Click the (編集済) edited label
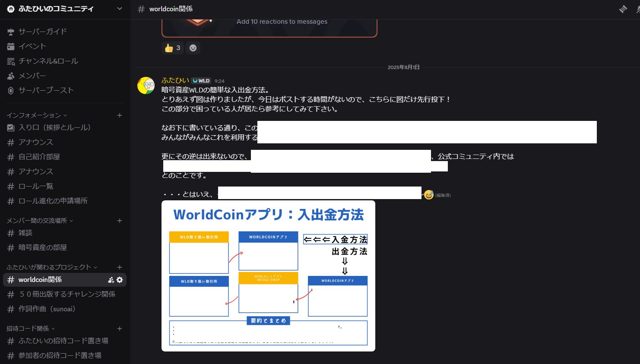Viewport: 640px width, 364px height. pyautogui.click(x=443, y=196)
